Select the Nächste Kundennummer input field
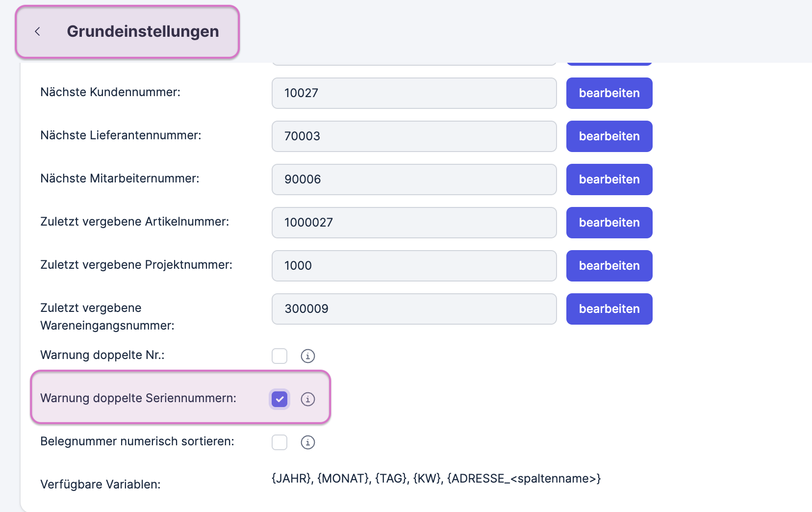The height and width of the screenshot is (512, 812). tap(414, 93)
